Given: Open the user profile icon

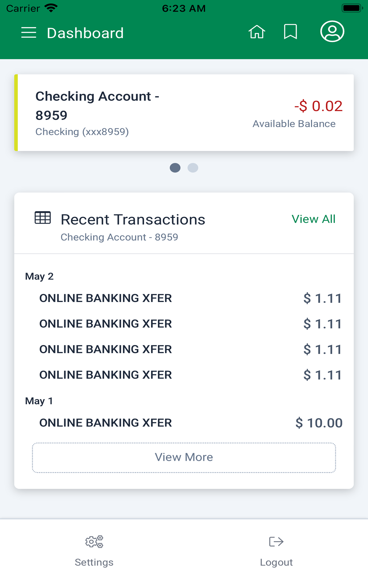Looking at the screenshot, I should 332,32.
